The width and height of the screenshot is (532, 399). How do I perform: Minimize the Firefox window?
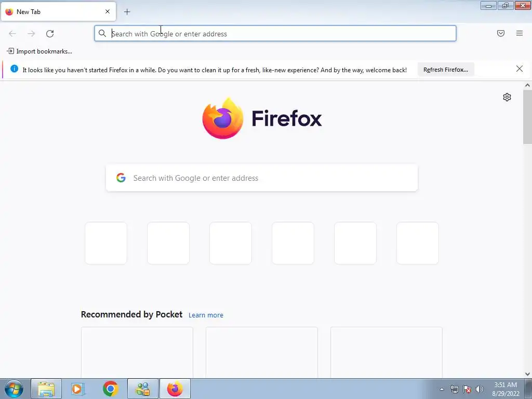[x=488, y=5]
